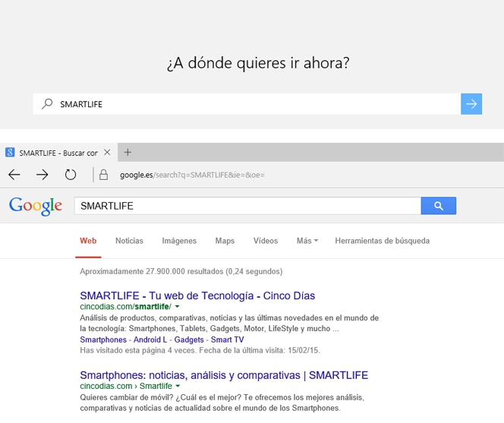
Task: Open SMARTLIFE - Tu web de Tecnología link
Action: point(197,295)
